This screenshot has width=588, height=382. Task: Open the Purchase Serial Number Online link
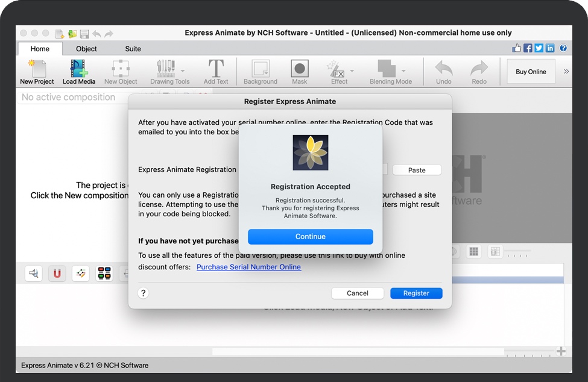point(248,267)
